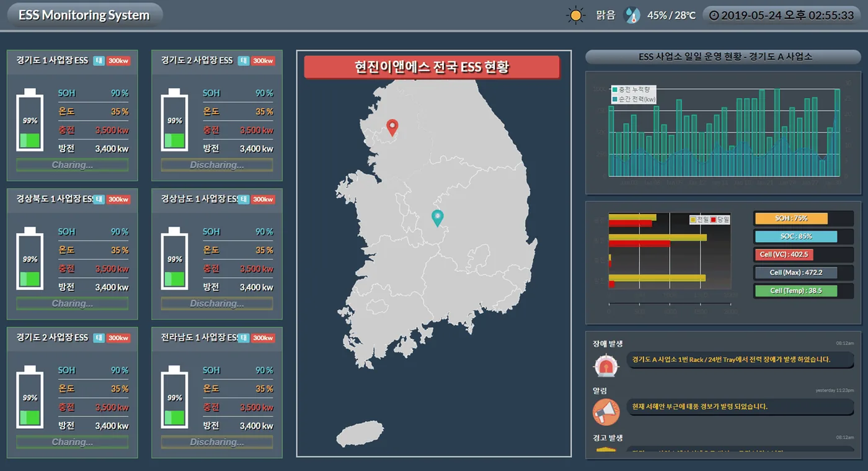This screenshot has width=868, height=471.
Task: Click the red Cell (VC) : 402.5 bar
Action: [784, 254]
